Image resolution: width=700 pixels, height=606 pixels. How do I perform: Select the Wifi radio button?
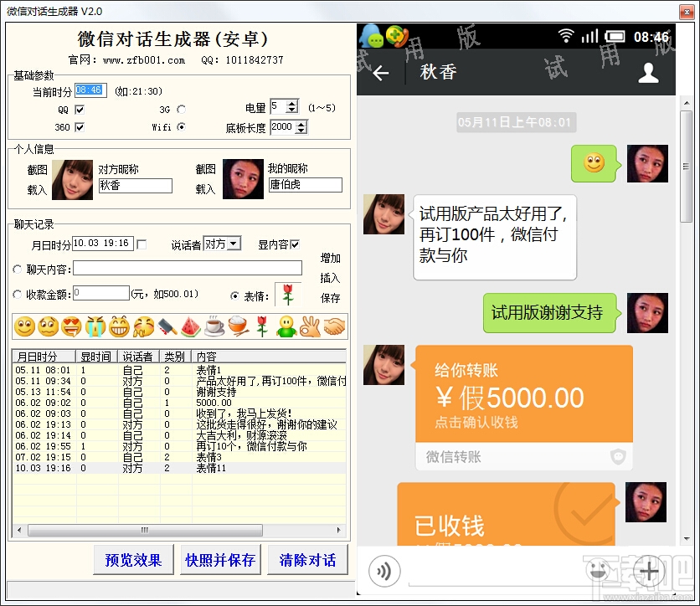point(181,127)
